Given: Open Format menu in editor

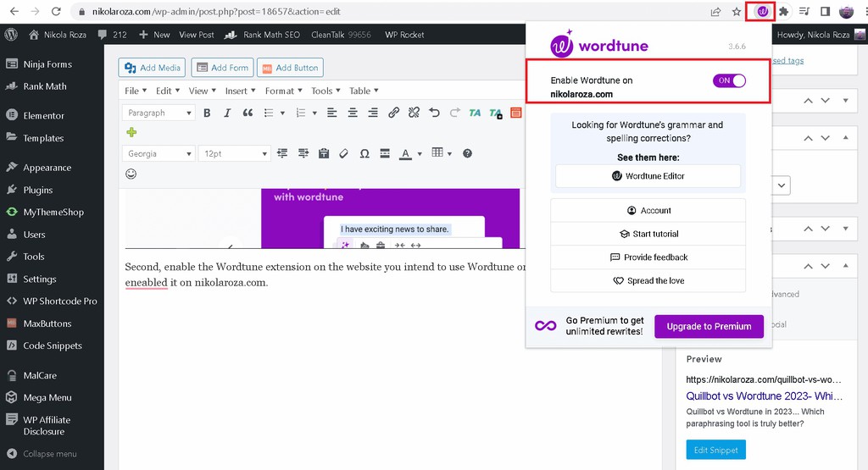Looking at the screenshot, I should pyautogui.click(x=283, y=91).
